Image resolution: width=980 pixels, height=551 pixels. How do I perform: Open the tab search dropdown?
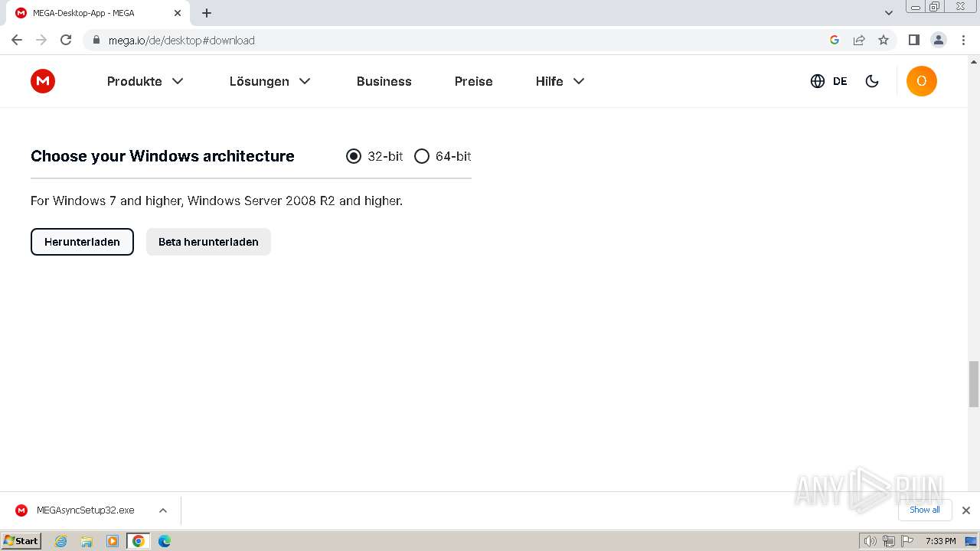point(888,13)
